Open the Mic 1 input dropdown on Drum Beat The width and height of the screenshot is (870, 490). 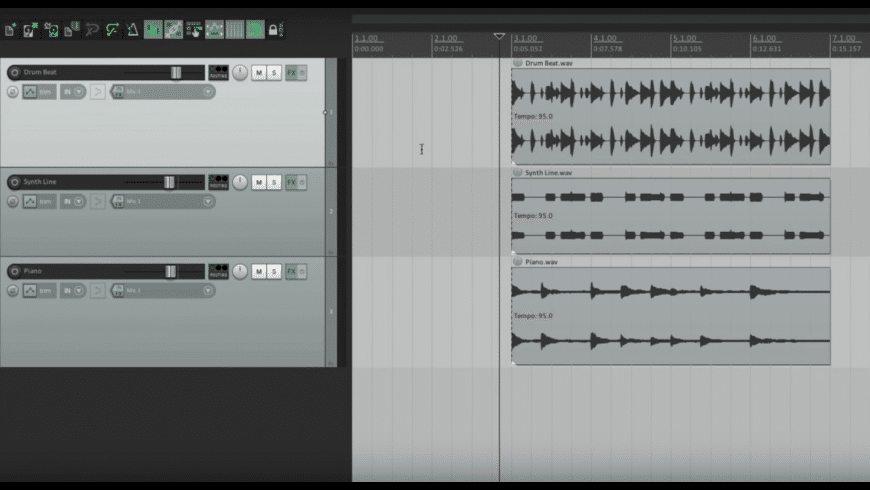[x=163, y=92]
